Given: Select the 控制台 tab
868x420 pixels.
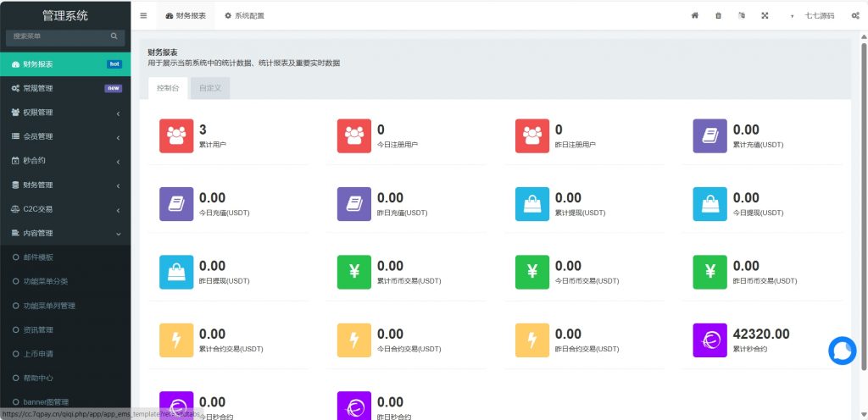Looking at the screenshot, I should (168, 88).
